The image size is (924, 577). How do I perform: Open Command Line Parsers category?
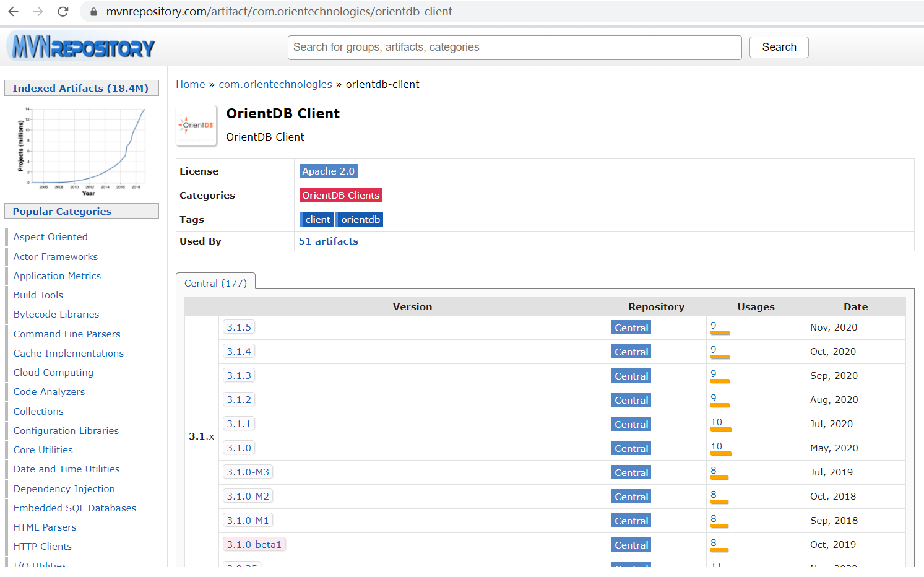[x=67, y=334]
